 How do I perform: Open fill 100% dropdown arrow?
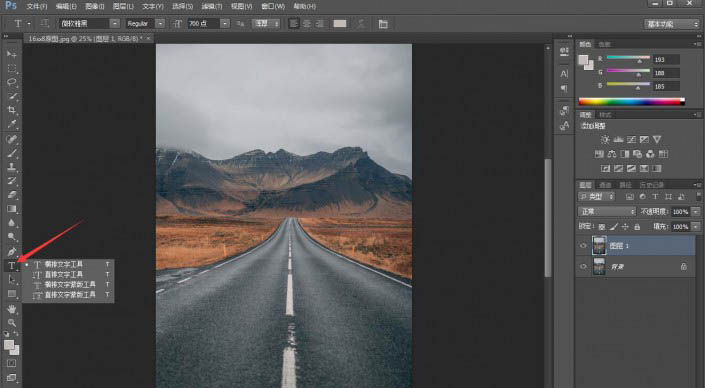tap(696, 227)
